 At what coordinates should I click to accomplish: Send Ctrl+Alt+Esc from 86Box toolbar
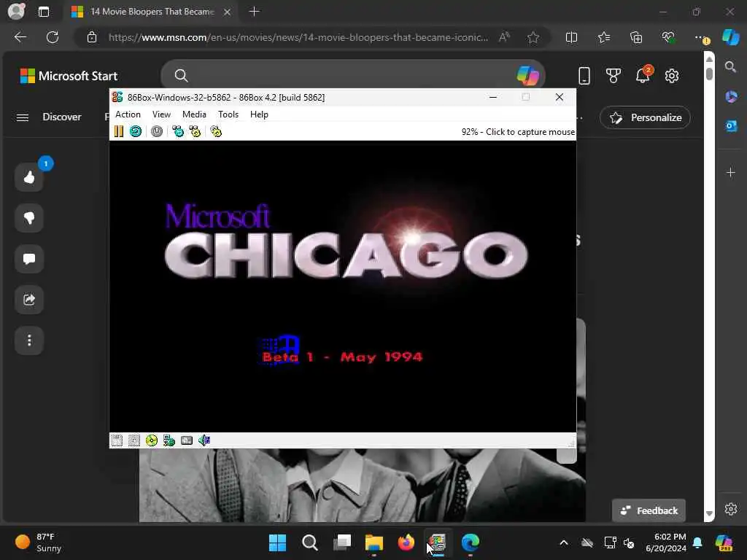[x=195, y=131]
